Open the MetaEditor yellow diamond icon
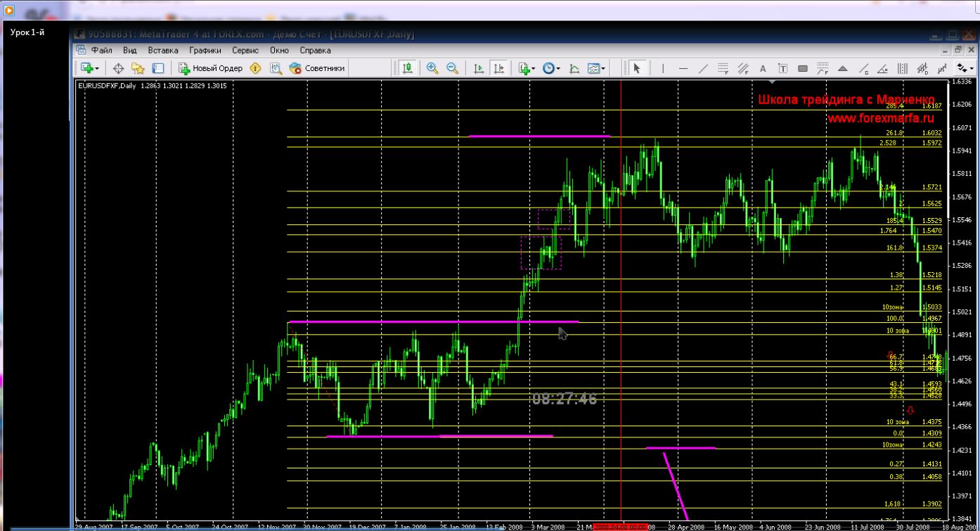Viewport: 980px width, 531px height. [255, 68]
